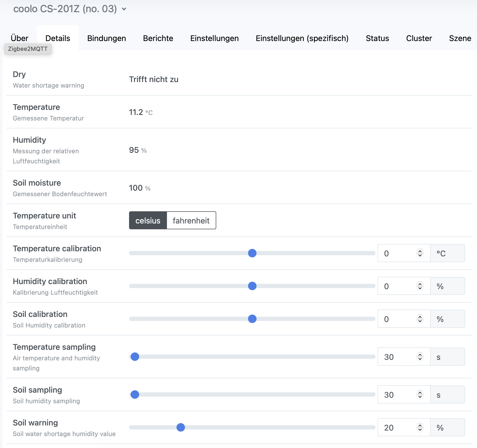Click the Temperature sampling stepper arrows
Viewport: 477px width, 448px height.
(420, 357)
